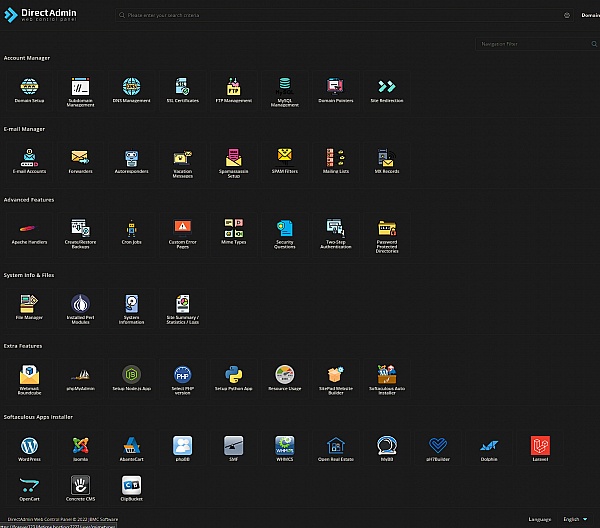Open Forwarders

pyautogui.click(x=80, y=161)
